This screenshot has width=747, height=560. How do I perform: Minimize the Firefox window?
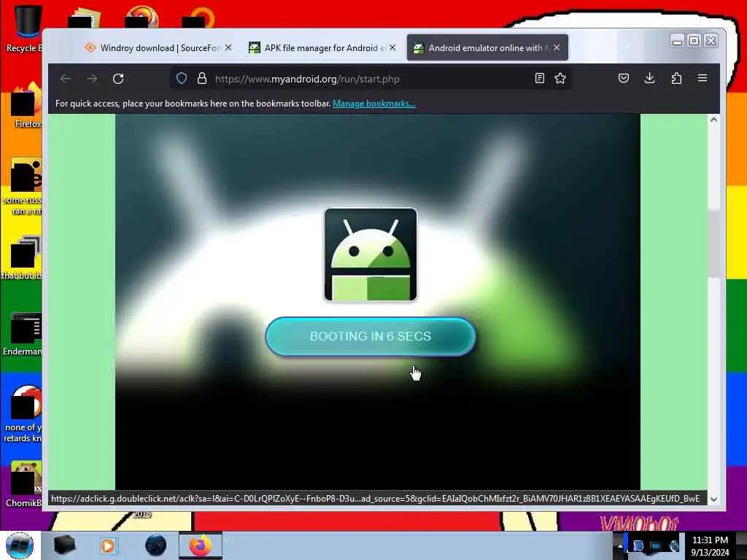(x=677, y=42)
